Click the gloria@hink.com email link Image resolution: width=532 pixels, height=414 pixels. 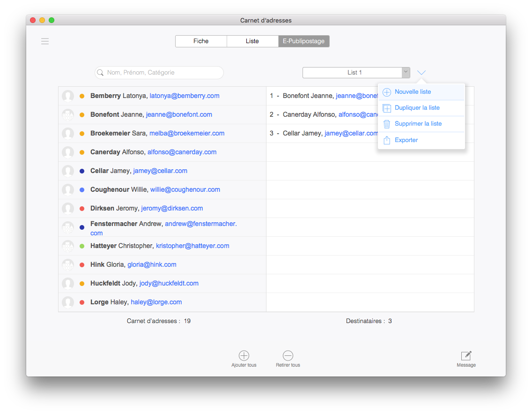(152, 264)
